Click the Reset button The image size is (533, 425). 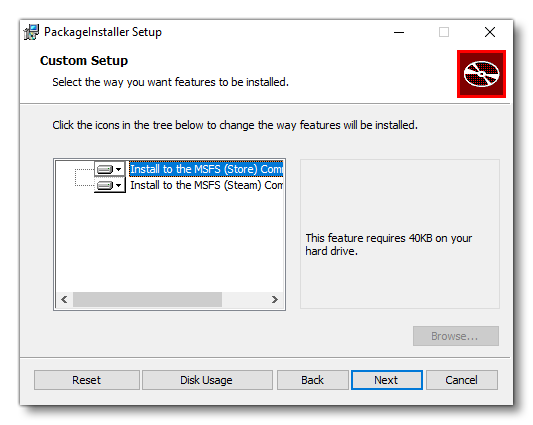click(x=87, y=380)
